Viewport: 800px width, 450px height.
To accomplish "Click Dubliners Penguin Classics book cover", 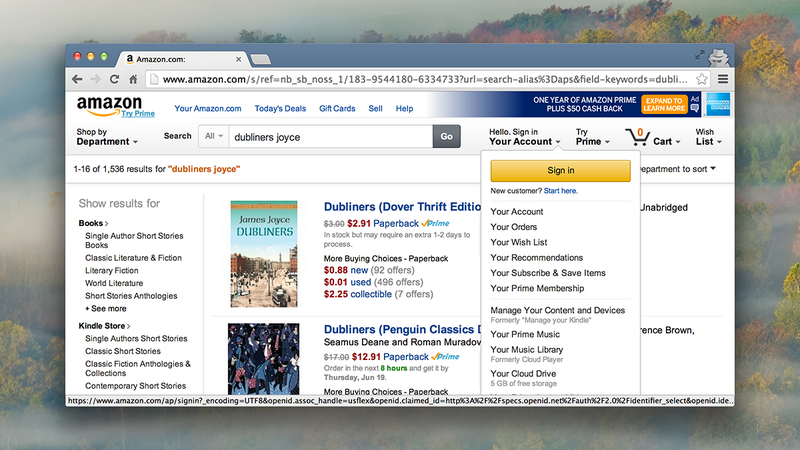I will [263, 359].
